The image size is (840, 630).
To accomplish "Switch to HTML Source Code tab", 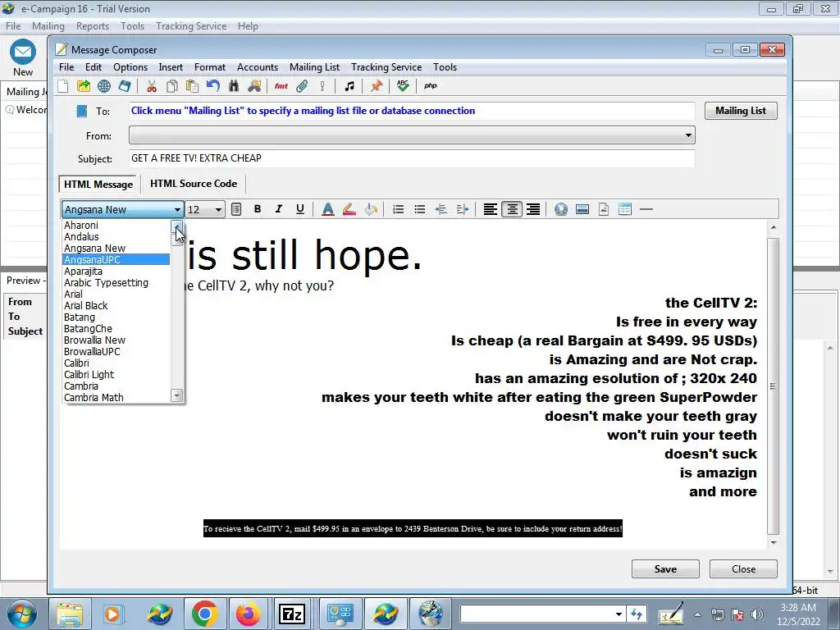I will tap(194, 184).
